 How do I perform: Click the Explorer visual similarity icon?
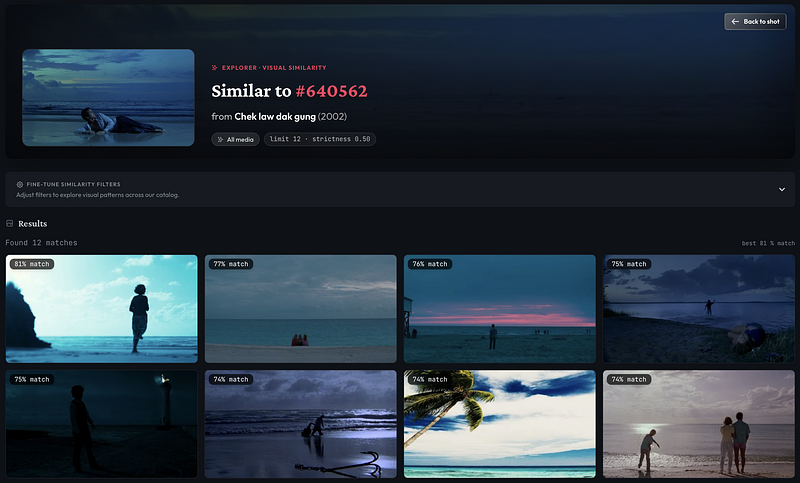[215, 67]
